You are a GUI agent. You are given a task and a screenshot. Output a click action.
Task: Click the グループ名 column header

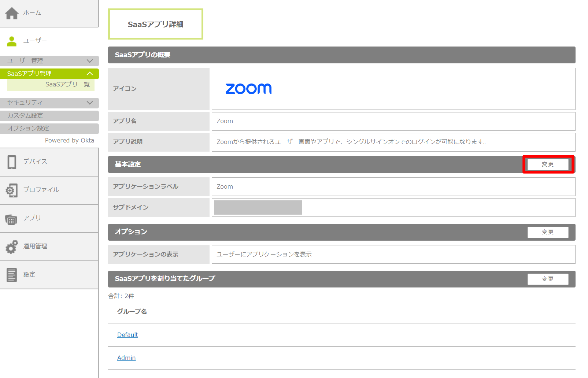132,312
